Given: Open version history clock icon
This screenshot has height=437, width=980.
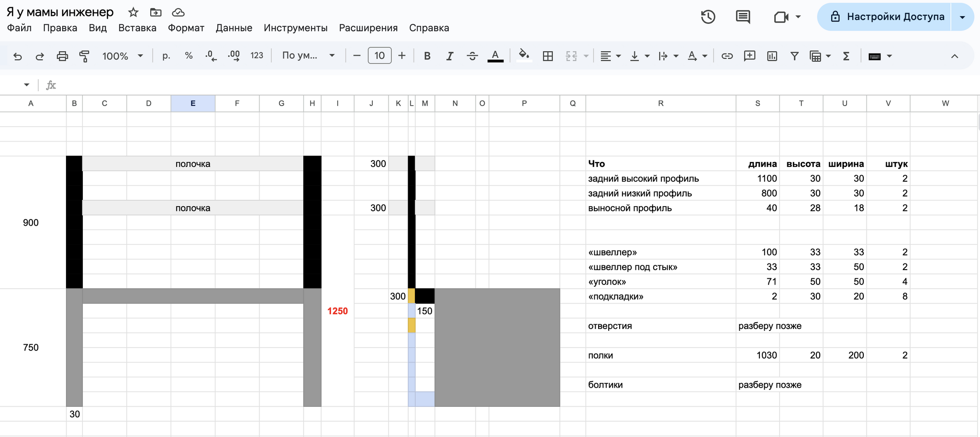Looking at the screenshot, I should [708, 17].
